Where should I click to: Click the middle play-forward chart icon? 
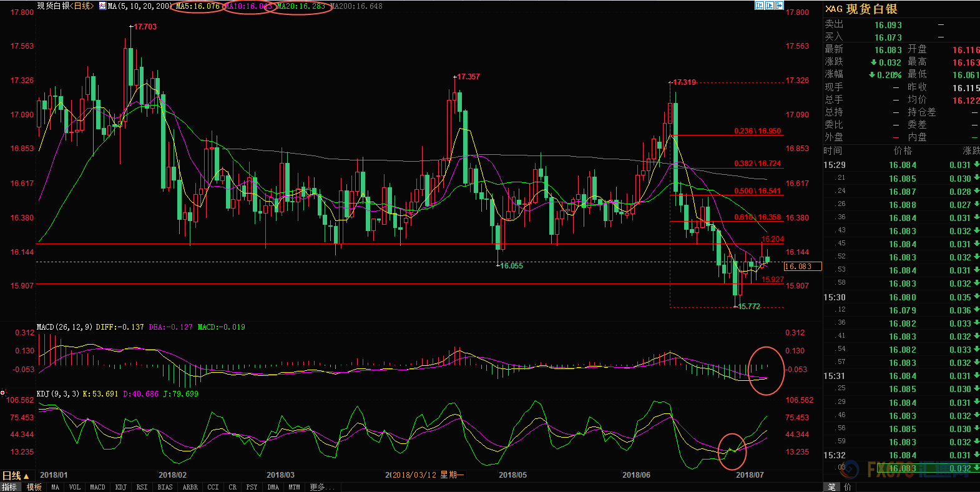[770, 6]
